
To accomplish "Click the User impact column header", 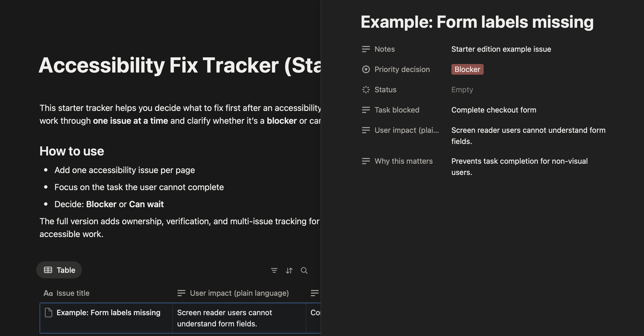I will 239,293.
